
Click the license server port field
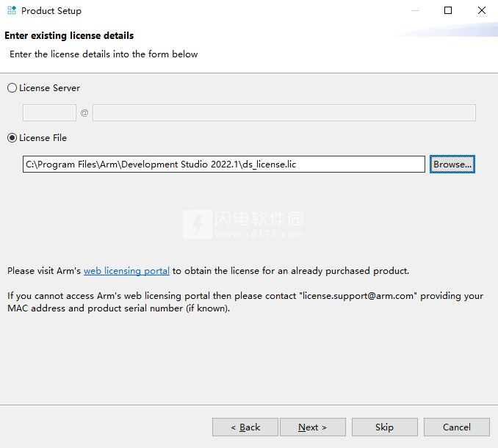tap(49, 112)
